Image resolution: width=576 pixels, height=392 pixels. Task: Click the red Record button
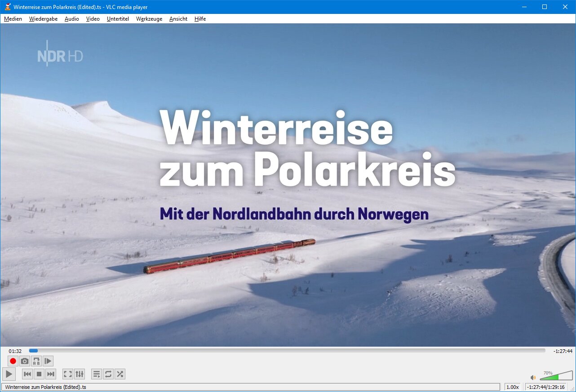point(13,361)
